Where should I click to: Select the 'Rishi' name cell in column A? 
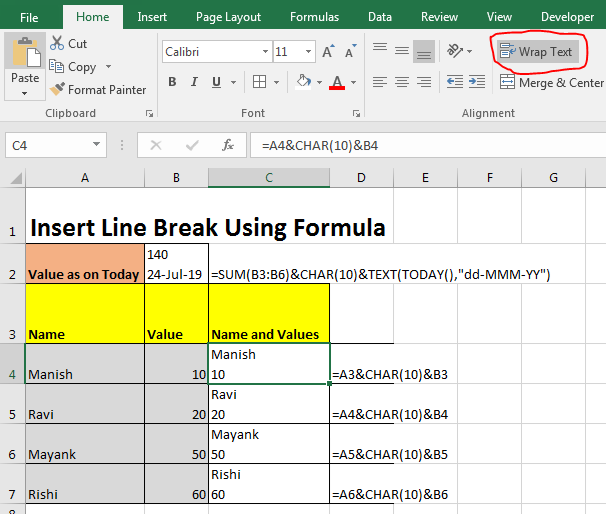[85, 484]
